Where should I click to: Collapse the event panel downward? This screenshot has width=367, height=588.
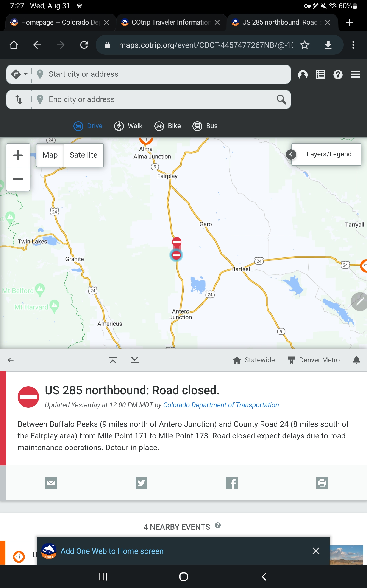click(135, 360)
